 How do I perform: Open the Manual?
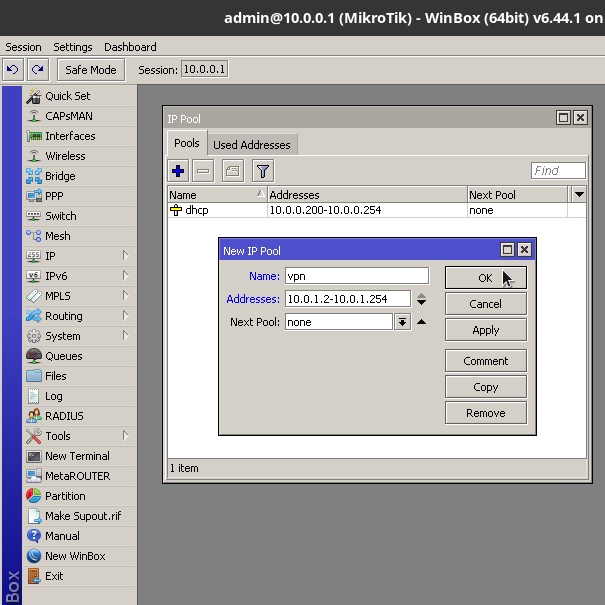80,536
